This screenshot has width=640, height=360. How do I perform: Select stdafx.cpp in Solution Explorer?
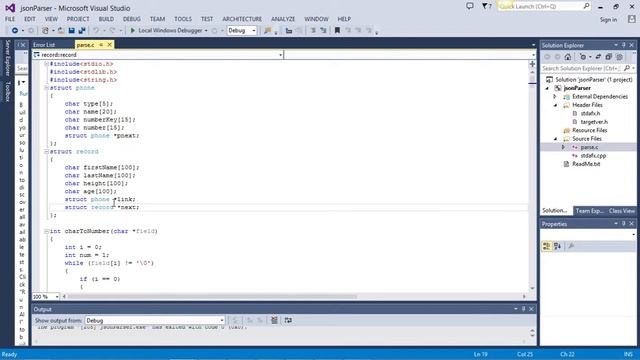(593, 156)
